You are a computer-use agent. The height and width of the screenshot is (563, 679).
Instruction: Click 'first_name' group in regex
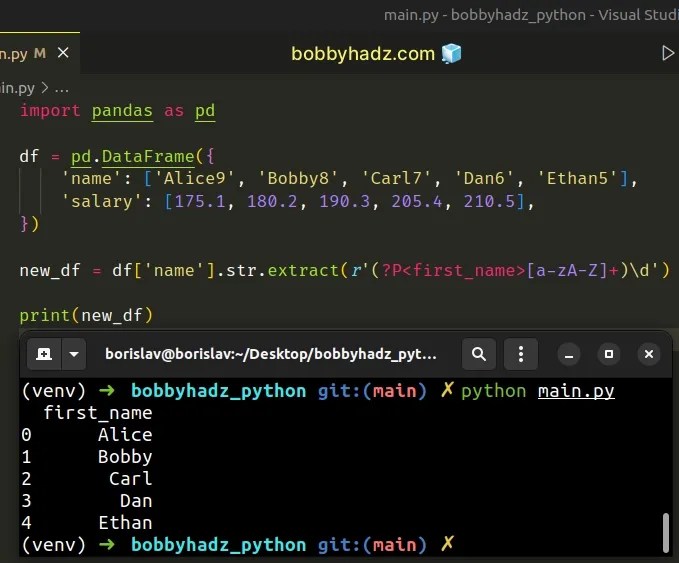(464, 271)
